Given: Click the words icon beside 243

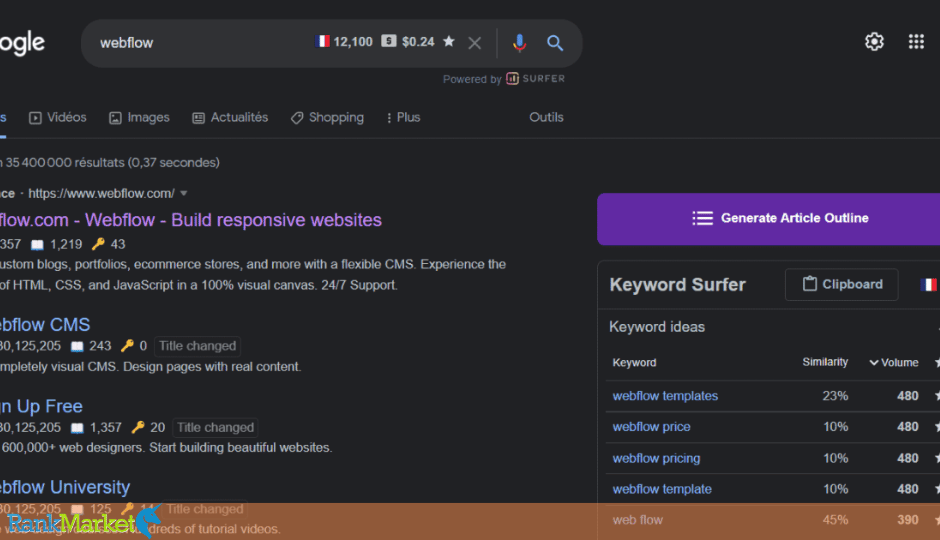Looking at the screenshot, I should click(x=77, y=346).
